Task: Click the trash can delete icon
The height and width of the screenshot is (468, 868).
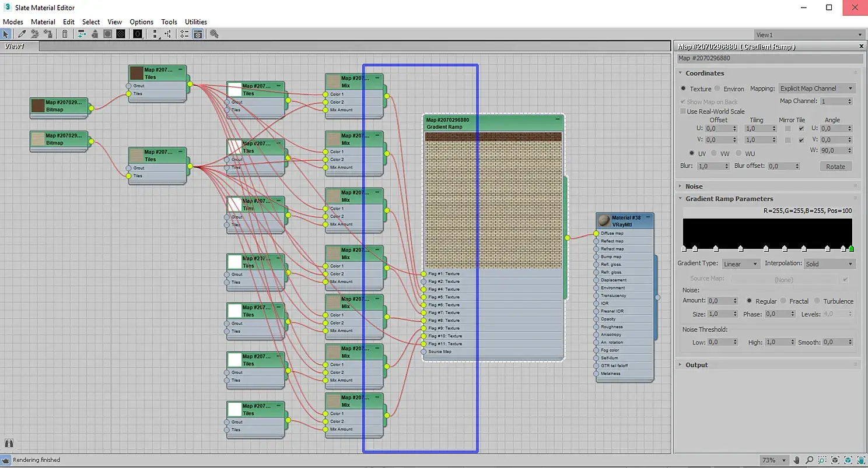Action: [x=65, y=34]
